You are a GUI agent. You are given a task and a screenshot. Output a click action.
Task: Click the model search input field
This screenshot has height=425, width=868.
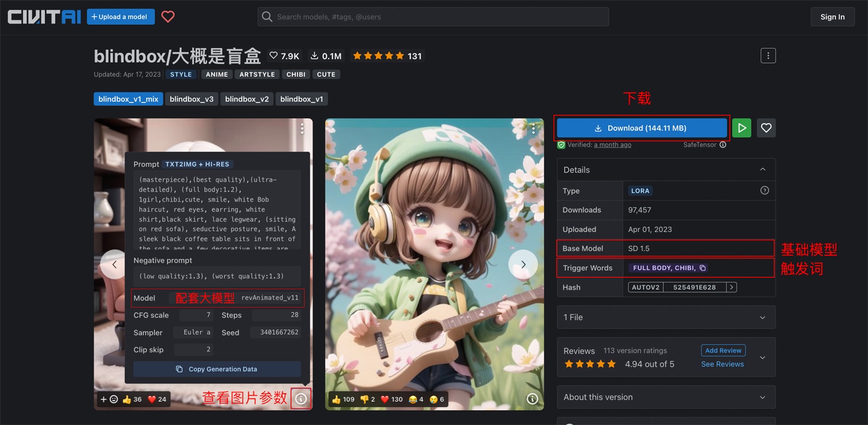coord(433,17)
